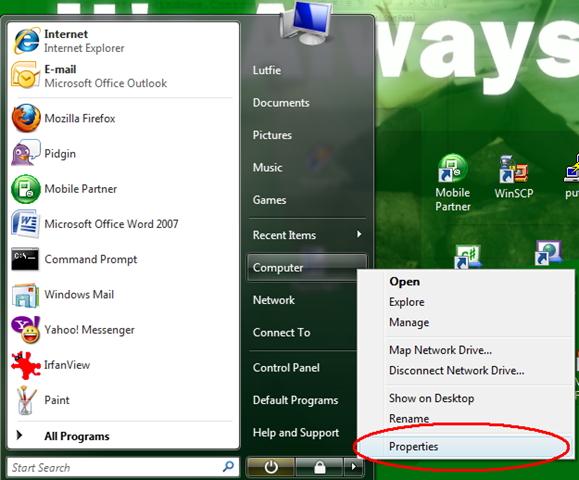The image size is (579, 480).
Task: Open the Lutfie user folder link
Action: click(267, 70)
